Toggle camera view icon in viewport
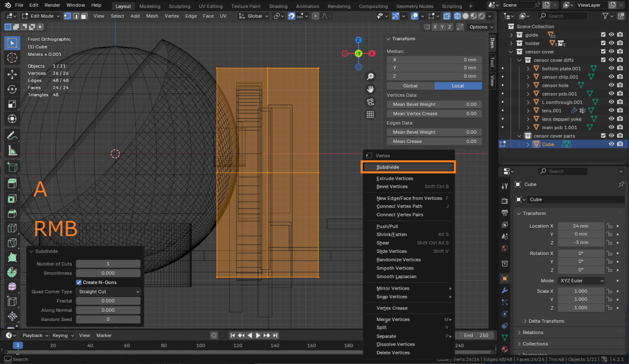 click(370, 102)
